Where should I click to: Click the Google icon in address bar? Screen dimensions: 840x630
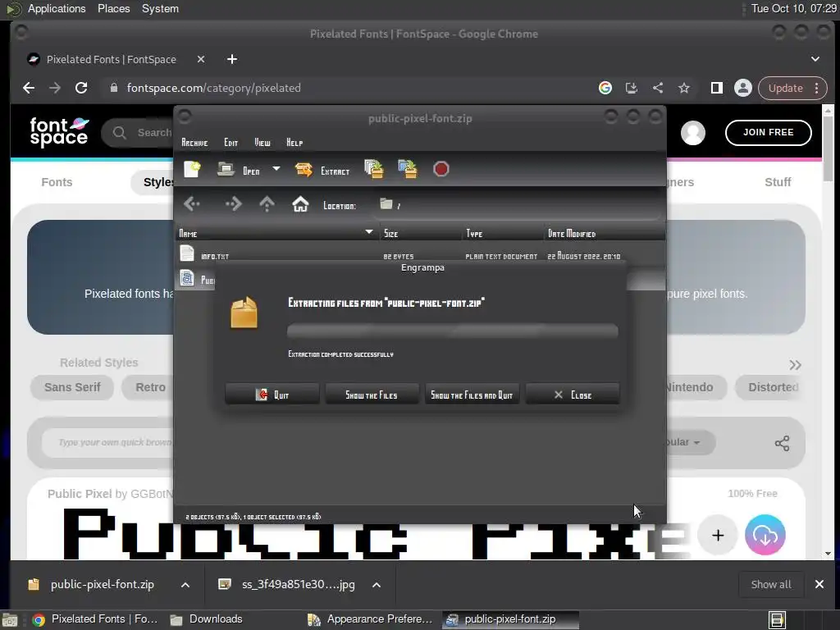click(x=605, y=88)
